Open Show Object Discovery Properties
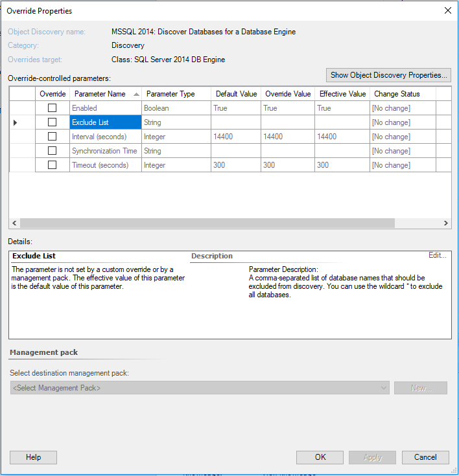 coord(388,75)
